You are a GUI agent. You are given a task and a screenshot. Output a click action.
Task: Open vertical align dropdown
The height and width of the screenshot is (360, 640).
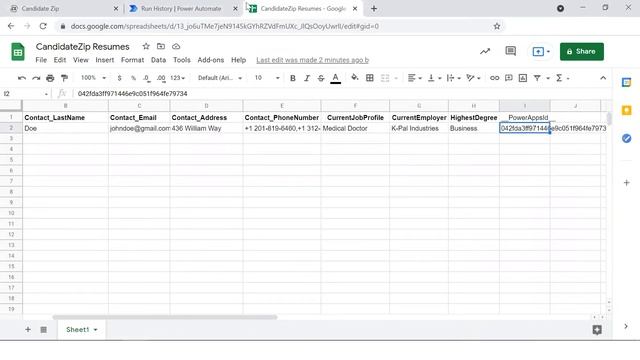pyautogui.click(x=434, y=78)
